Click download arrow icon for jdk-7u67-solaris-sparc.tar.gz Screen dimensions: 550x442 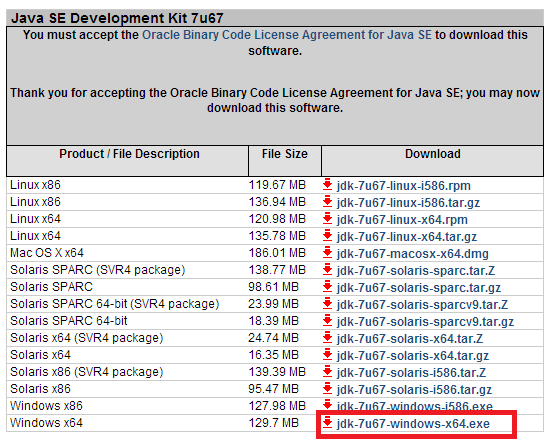point(327,286)
